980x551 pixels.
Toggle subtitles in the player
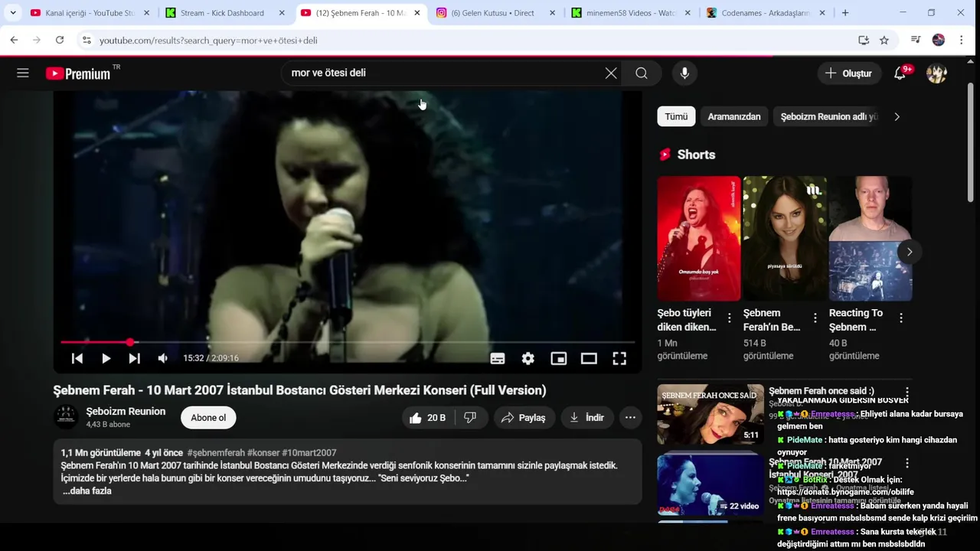point(498,358)
